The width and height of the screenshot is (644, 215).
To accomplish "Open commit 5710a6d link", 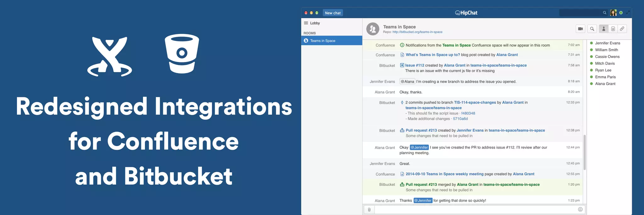I will (460, 119).
